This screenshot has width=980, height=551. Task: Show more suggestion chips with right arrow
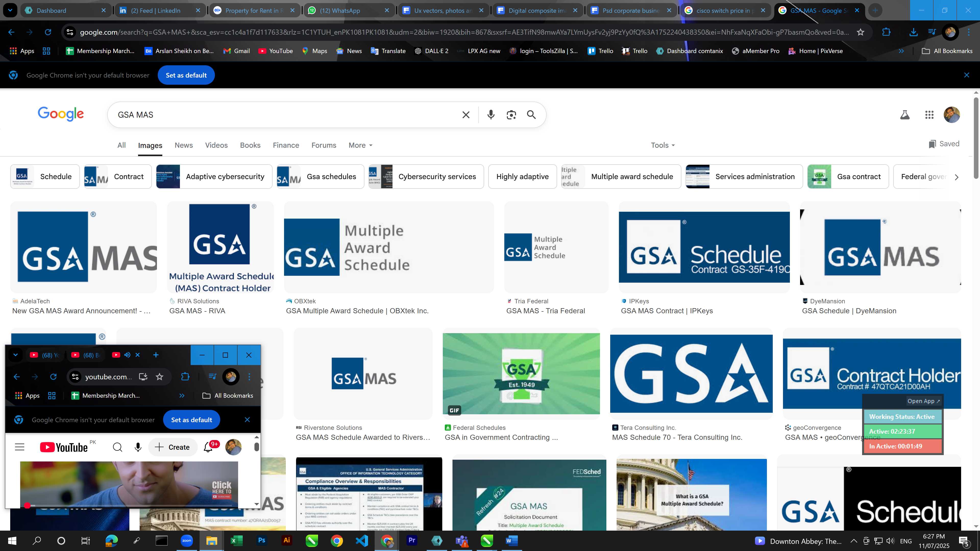[957, 177]
